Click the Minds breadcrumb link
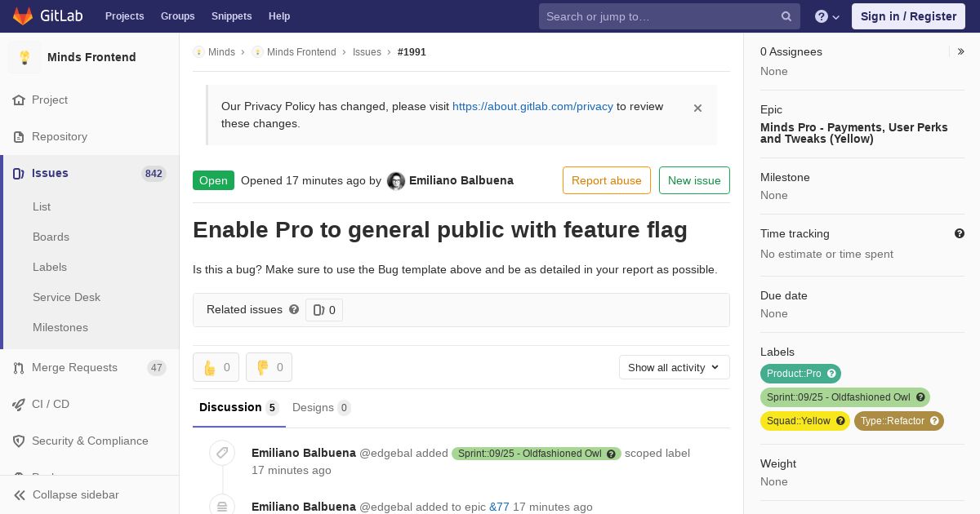The image size is (980, 514). pyautogui.click(x=221, y=52)
